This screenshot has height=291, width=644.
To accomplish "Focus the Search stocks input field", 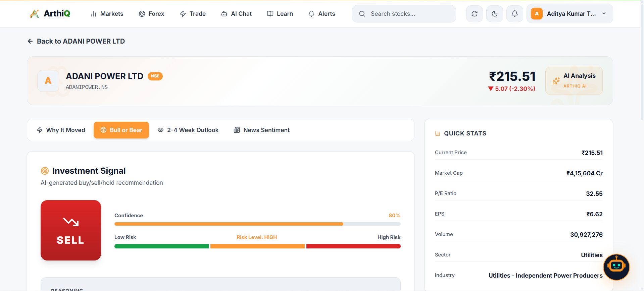I will coord(404,14).
